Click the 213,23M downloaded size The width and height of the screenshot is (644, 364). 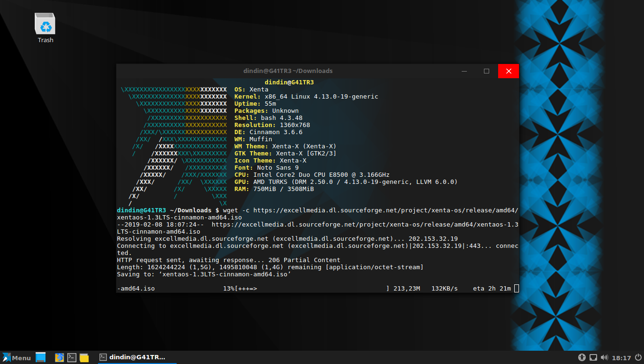pyautogui.click(x=407, y=289)
